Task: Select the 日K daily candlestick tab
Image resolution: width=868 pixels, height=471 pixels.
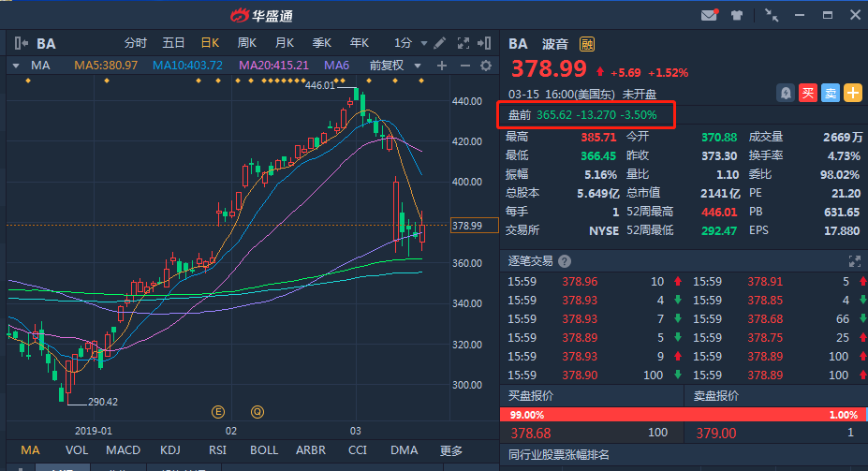Action: (210, 43)
